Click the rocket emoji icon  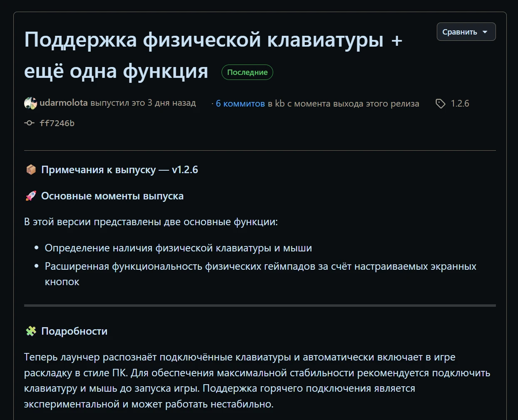[x=31, y=196]
